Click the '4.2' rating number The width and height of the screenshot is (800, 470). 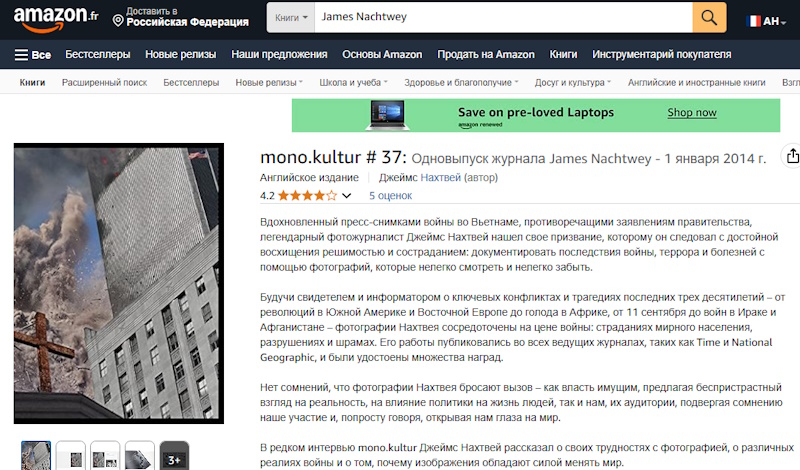[x=267, y=195]
